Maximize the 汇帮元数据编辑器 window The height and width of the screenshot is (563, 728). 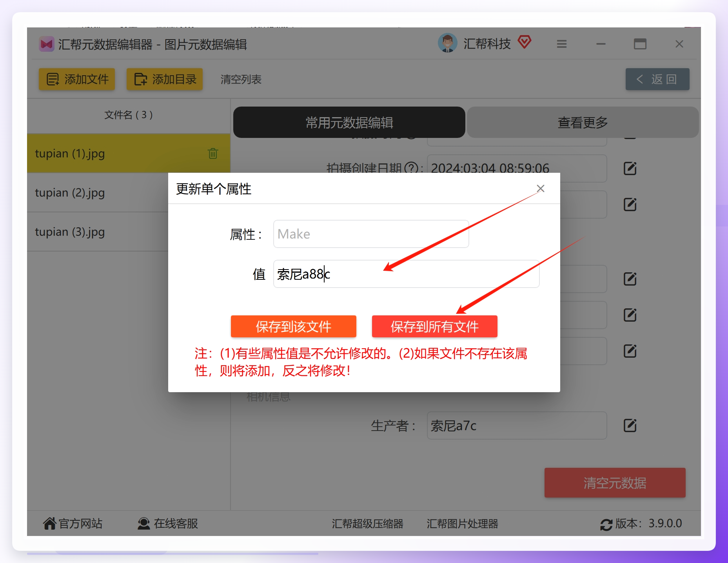640,44
